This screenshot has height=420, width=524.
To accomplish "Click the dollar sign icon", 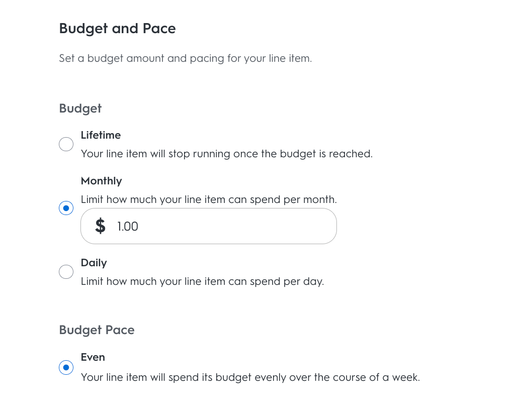I will (x=101, y=226).
